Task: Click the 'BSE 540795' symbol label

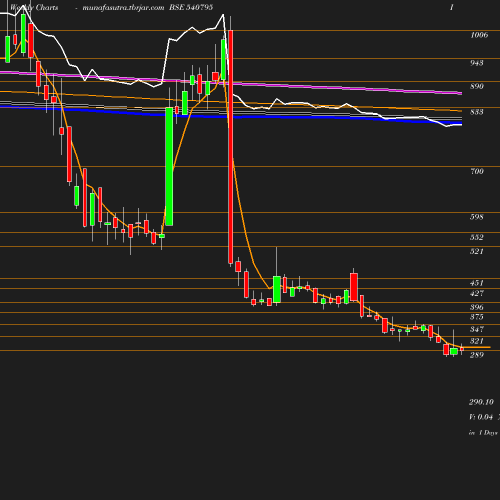Action: [191, 7]
